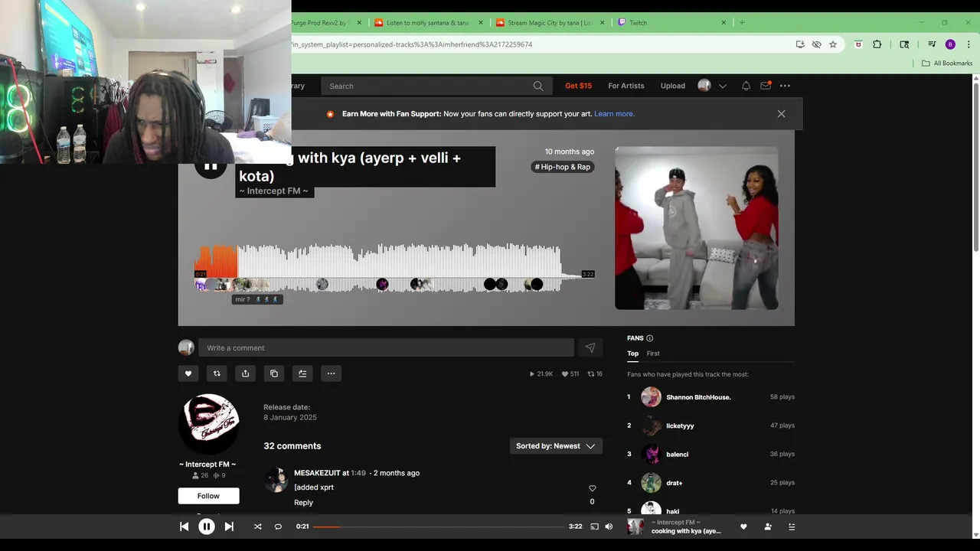Click the browser address bar URL
The image size is (980, 551).
412,44
